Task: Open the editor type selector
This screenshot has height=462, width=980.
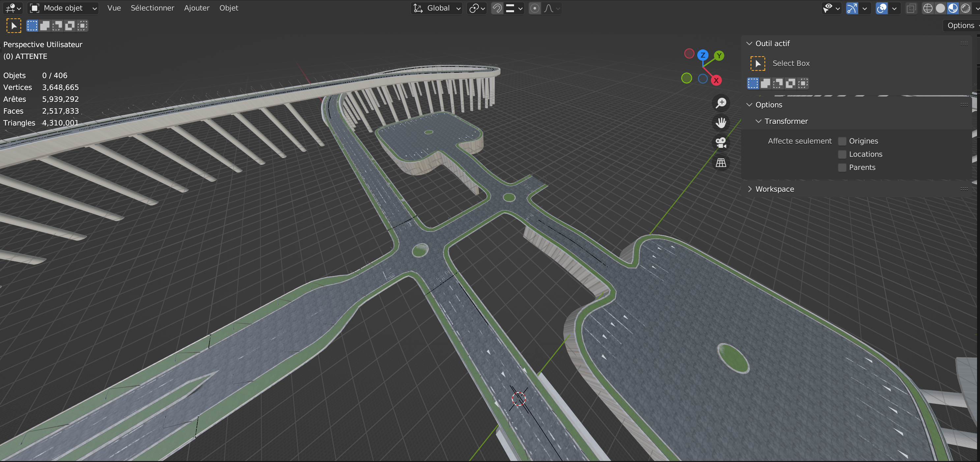Action: pyautogui.click(x=14, y=8)
